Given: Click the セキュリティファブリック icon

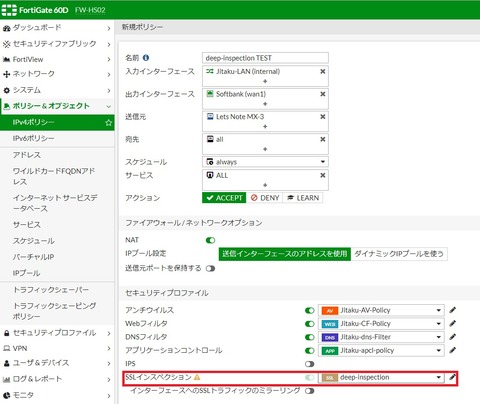Looking at the screenshot, I should 6,44.
